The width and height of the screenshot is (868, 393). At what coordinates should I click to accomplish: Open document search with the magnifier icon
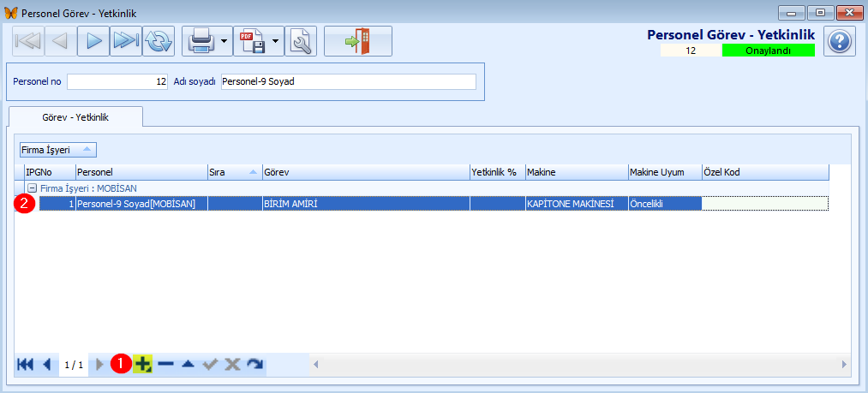(x=300, y=41)
